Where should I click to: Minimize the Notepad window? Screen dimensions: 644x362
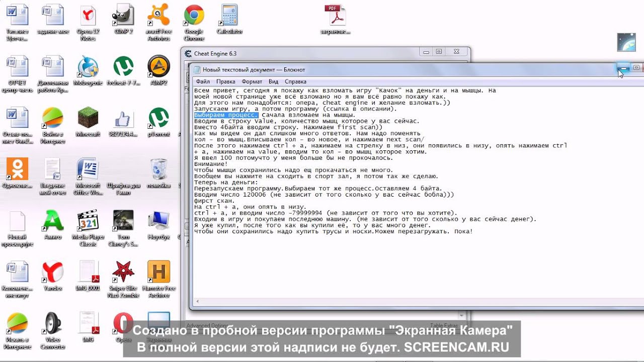tap(624, 67)
